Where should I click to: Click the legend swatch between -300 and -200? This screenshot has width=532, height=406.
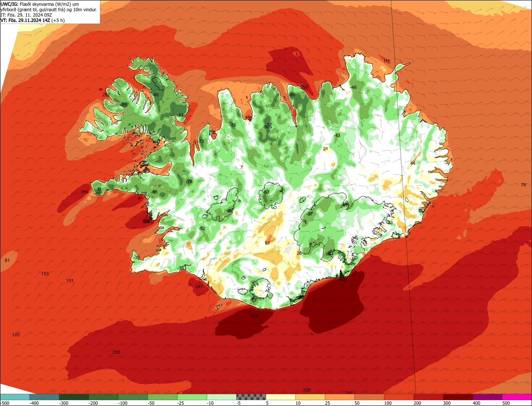(x=74, y=397)
